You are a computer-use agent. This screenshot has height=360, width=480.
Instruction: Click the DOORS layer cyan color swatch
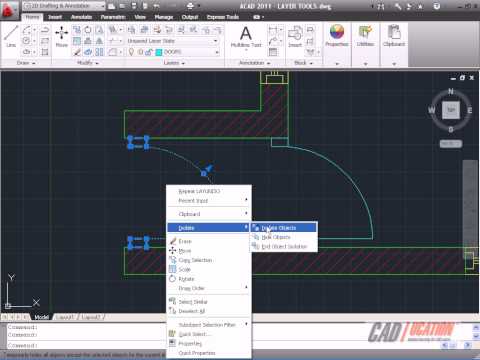click(159, 52)
